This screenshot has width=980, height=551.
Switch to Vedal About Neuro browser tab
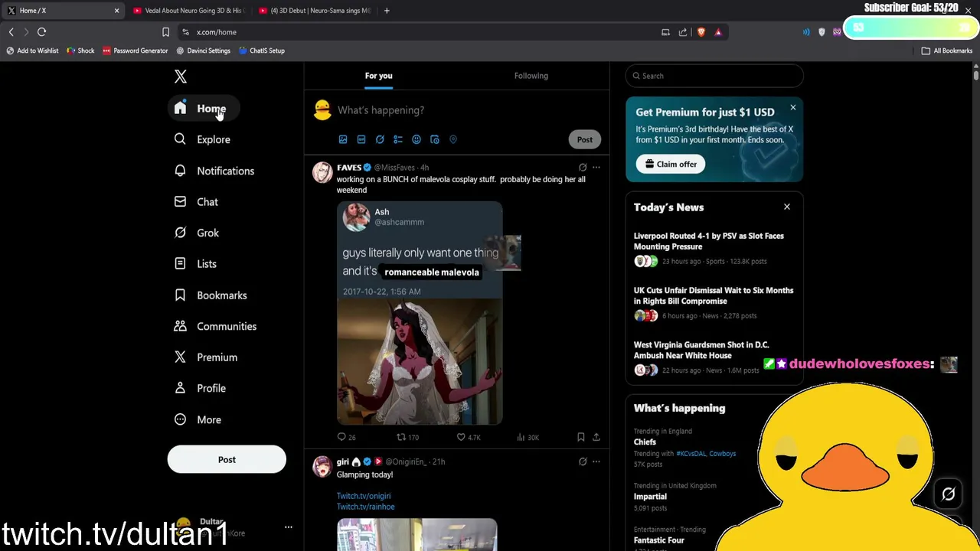click(188, 11)
